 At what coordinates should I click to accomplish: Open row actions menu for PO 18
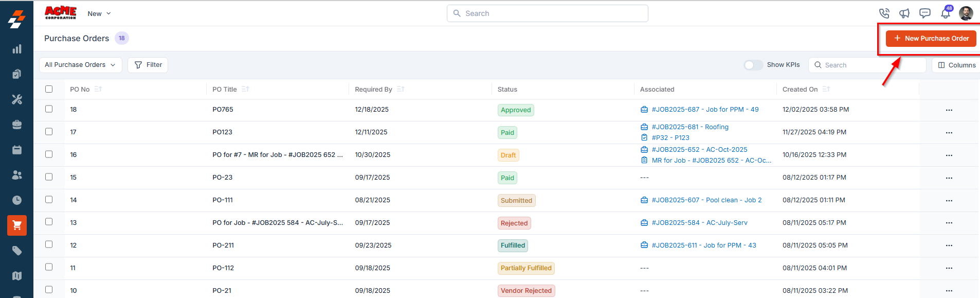(949, 110)
